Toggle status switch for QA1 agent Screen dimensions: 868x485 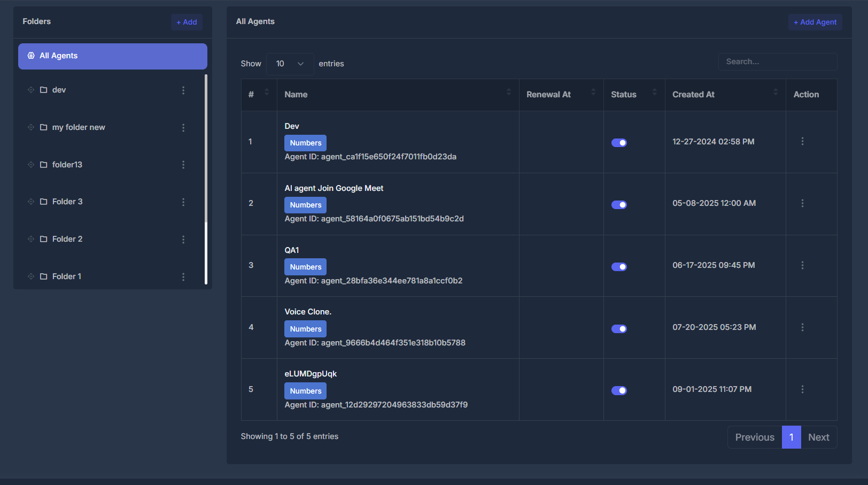619,267
